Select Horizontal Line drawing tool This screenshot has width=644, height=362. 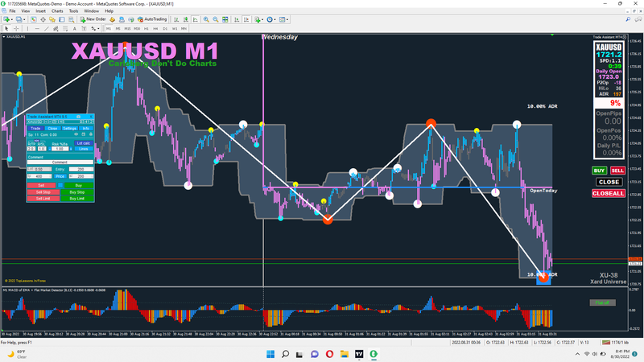[x=37, y=29]
